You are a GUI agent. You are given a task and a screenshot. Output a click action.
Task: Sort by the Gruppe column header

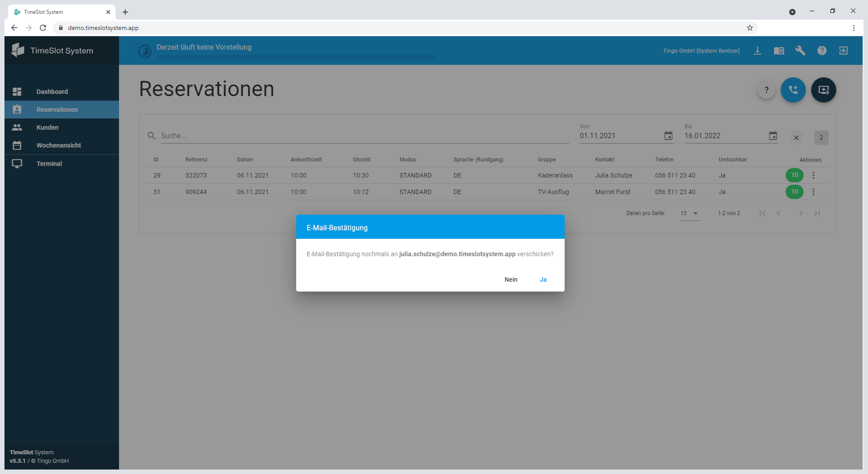click(546, 160)
